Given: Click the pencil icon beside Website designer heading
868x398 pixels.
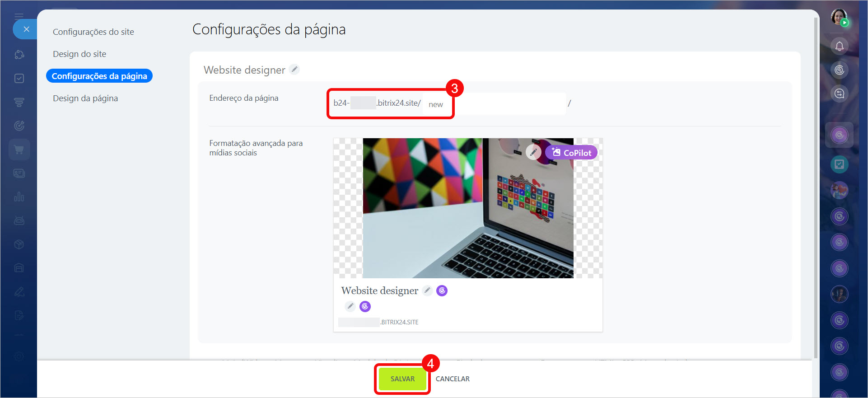Looking at the screenshot, I should (294, 70).
